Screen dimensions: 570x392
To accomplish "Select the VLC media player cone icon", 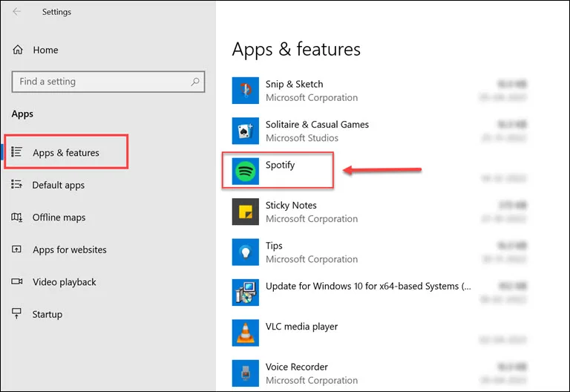I will coord(246,333).
